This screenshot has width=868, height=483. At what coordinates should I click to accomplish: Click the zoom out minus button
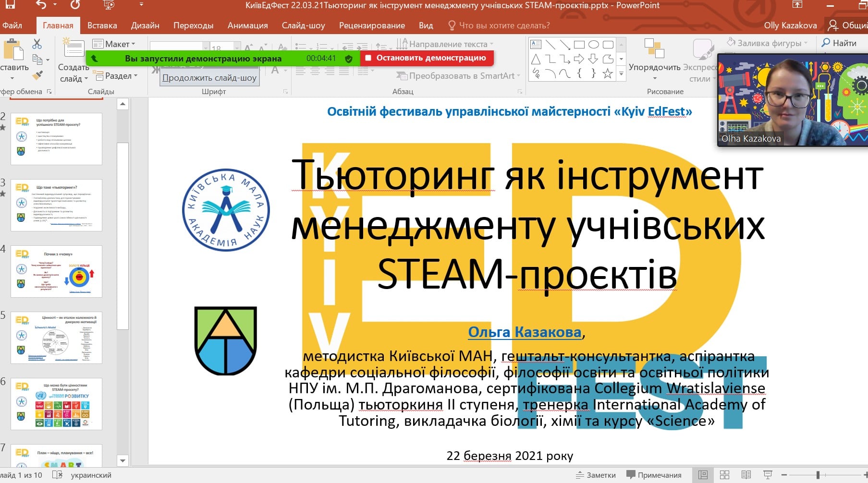784,475
